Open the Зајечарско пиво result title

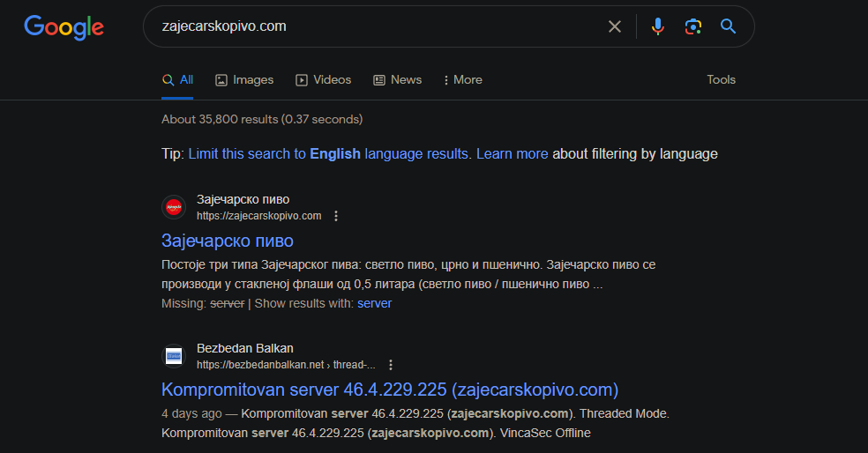[228, 241]
